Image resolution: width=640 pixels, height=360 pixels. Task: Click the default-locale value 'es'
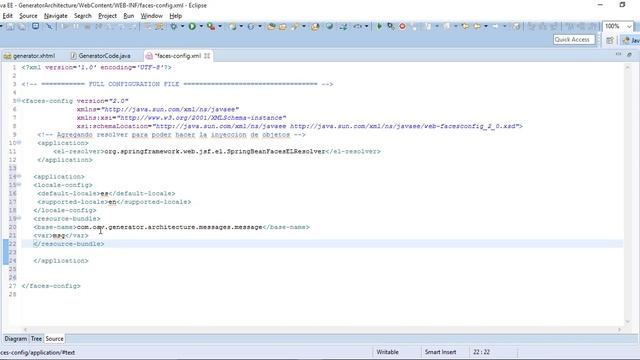click(104, 193)
